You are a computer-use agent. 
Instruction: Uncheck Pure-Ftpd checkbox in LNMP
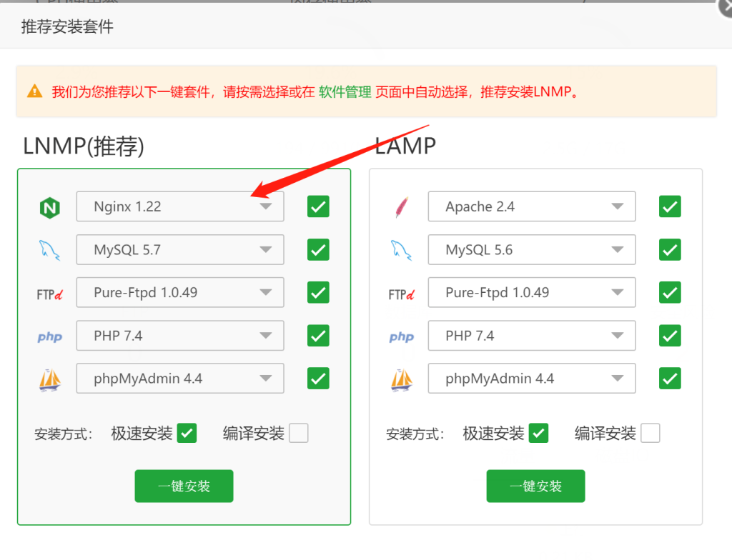click(x=318, y=293)
